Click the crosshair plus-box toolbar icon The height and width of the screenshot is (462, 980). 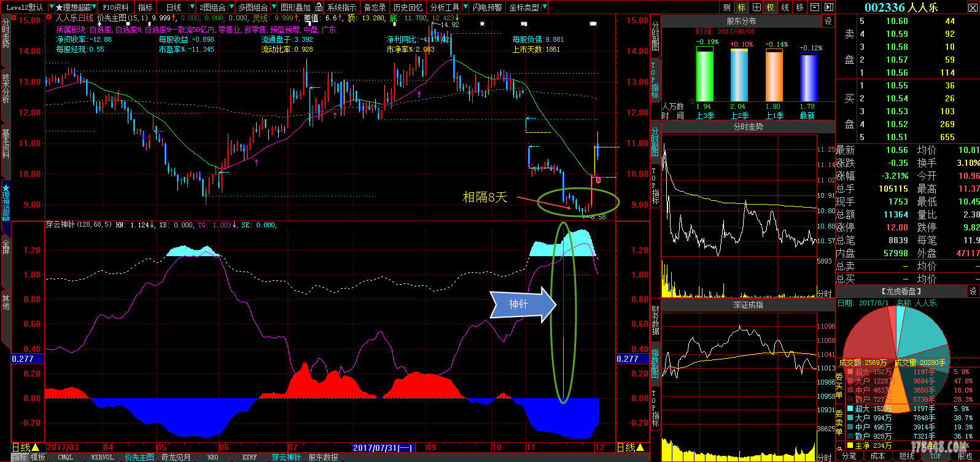756,7
